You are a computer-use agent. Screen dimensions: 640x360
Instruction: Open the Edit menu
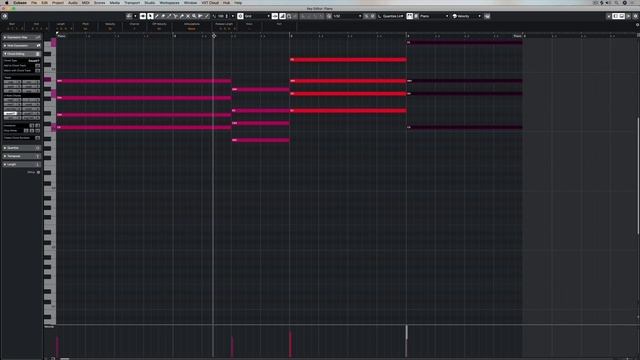point(44,2)
